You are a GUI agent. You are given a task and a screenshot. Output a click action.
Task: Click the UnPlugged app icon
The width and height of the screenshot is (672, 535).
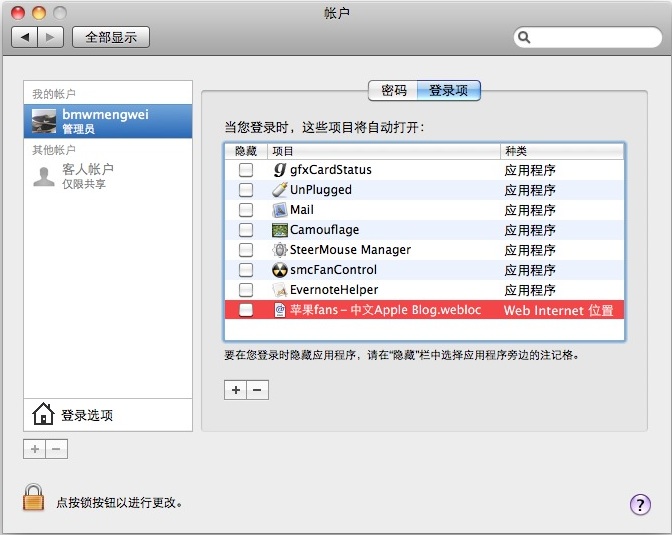point(280,189)
